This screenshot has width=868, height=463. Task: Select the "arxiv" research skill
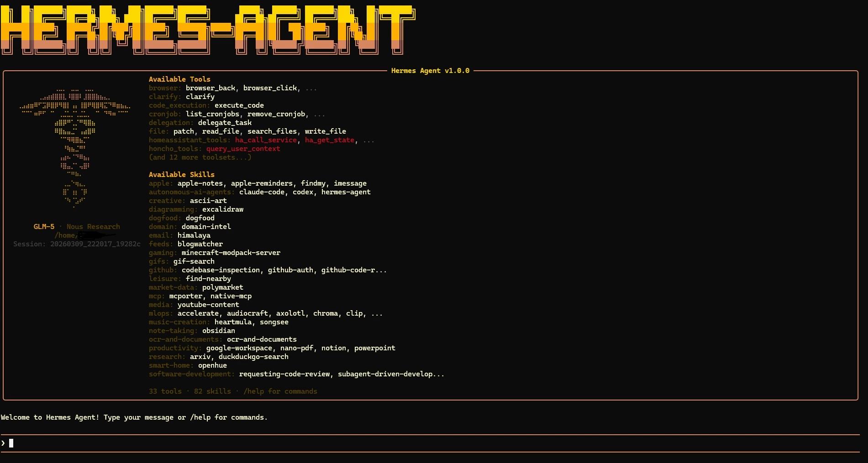[x=200, y=357]
